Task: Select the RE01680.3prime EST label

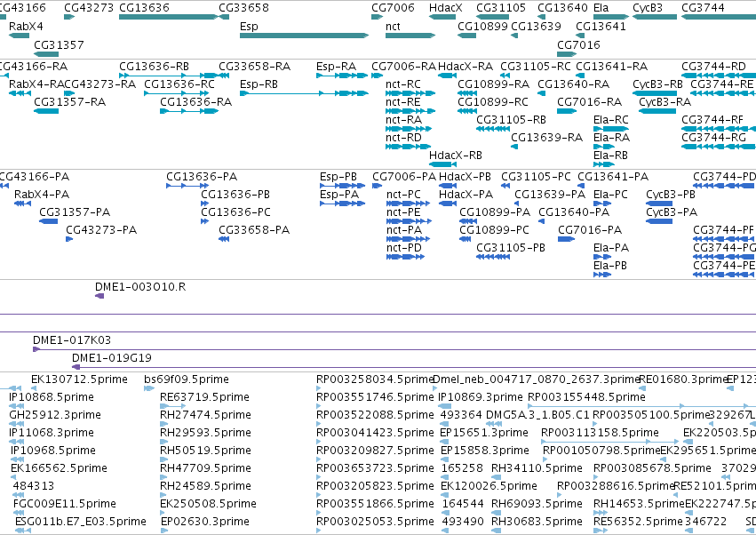Action: [x=683, y=379]
